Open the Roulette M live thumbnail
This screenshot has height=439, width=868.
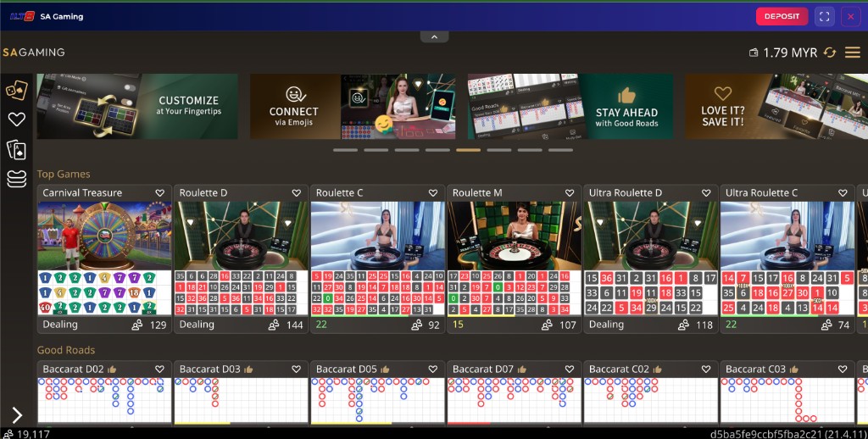(515, 236)
